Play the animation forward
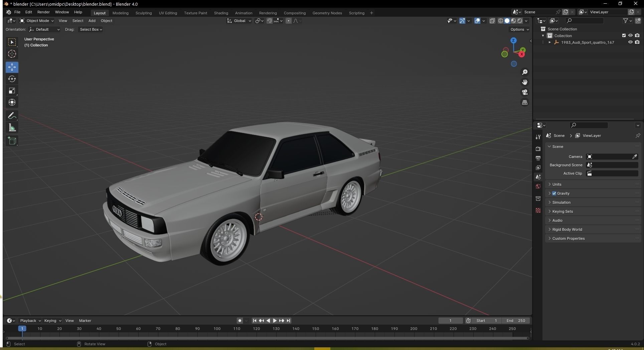644x350 pixels. pos(275,321)
